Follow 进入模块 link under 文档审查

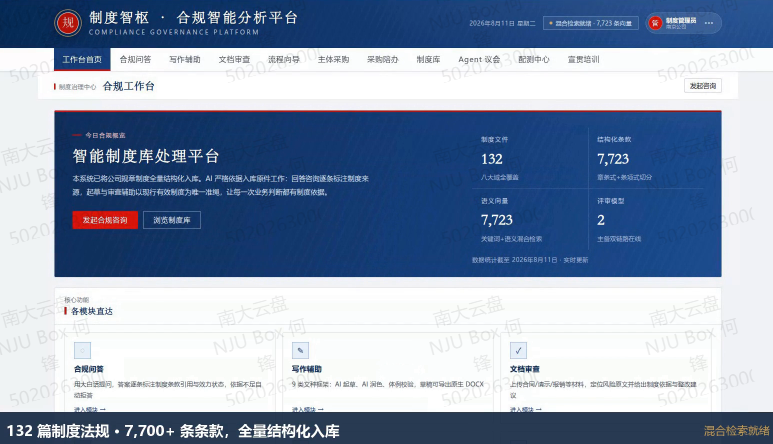[x=526, y=410]
